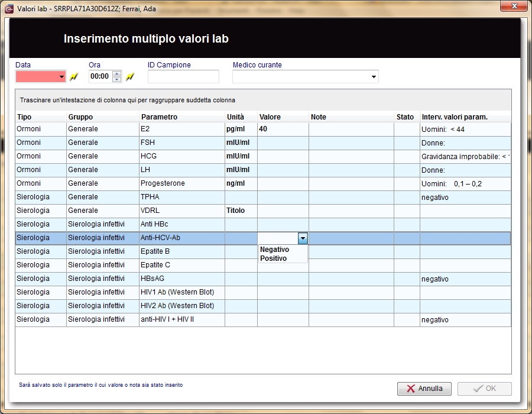This screenshot has width=532, height=414.
Task: Click the FSH parameter cell
Action: click(182, 143)
